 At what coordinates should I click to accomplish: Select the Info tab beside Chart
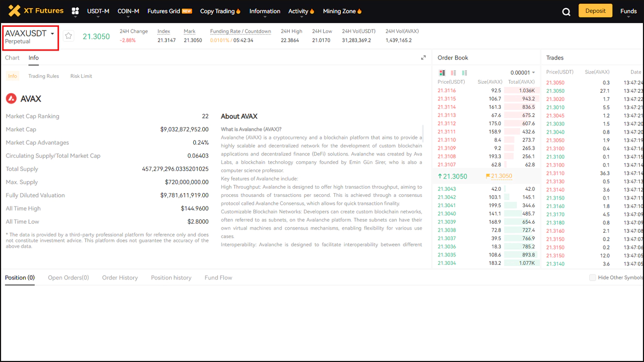pos(34,58)
